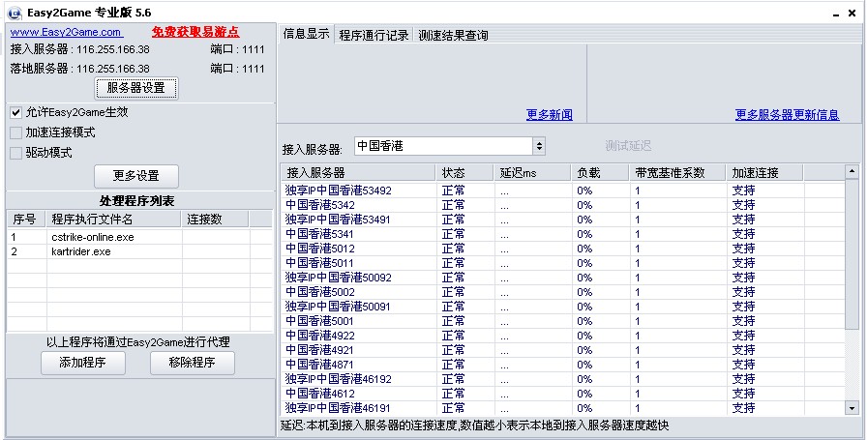Click the scrollbar up arrow in server list
The width and height of the screenshot is (868, 440).
tap(852, 172)
